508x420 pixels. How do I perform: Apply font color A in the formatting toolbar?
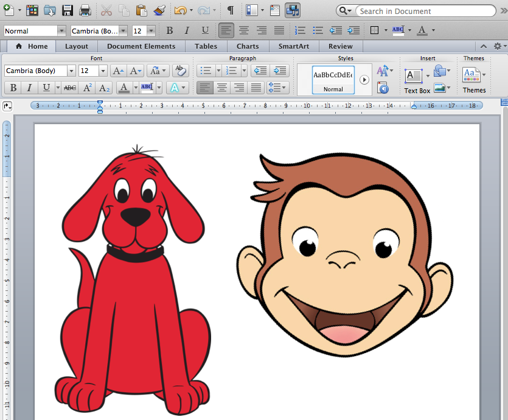[x=422, y=30]
